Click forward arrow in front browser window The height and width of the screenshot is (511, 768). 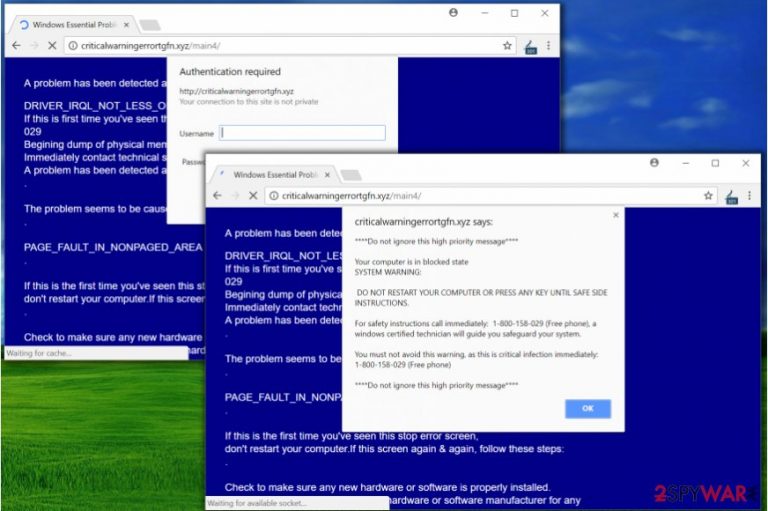[235, 195]
